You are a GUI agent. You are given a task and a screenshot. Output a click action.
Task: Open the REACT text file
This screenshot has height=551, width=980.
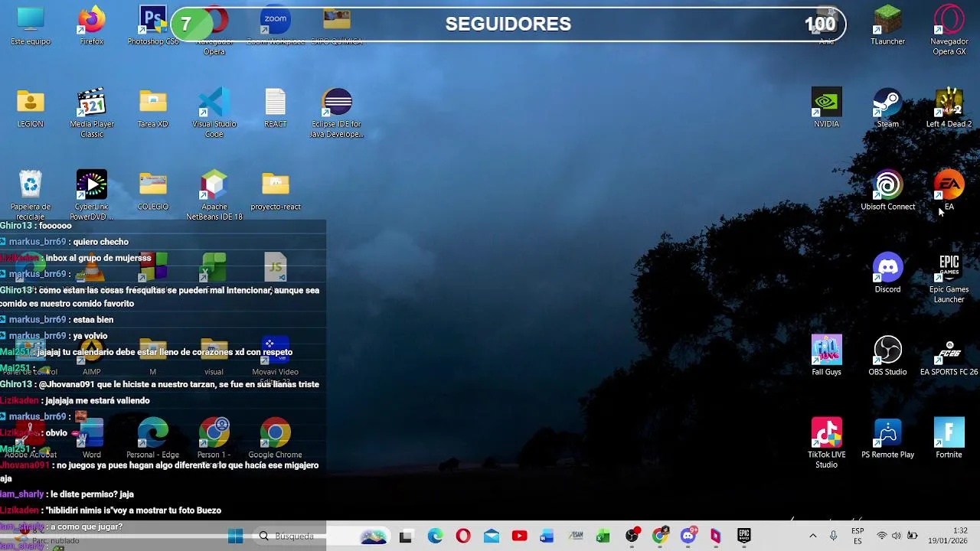coord(276,108)
